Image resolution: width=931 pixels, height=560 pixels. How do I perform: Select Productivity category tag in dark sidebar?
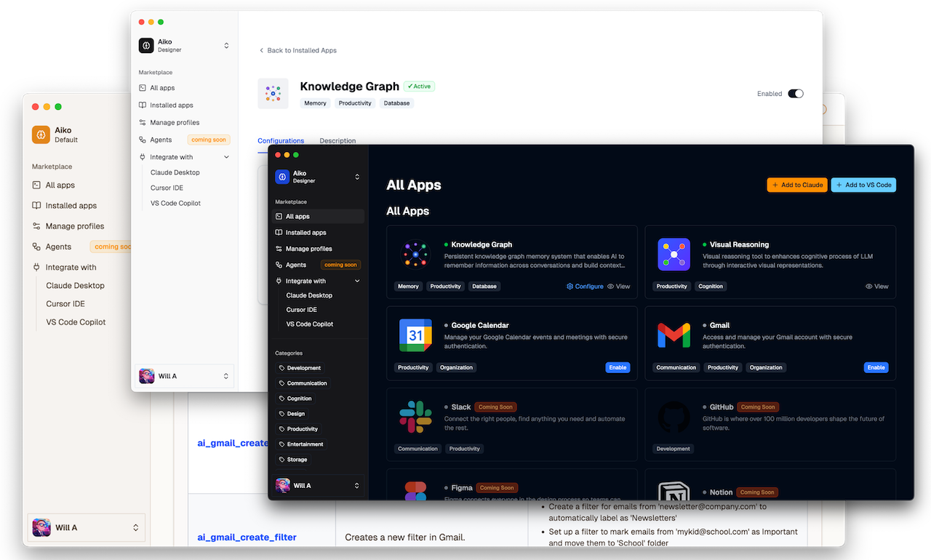tap(298, 429)
